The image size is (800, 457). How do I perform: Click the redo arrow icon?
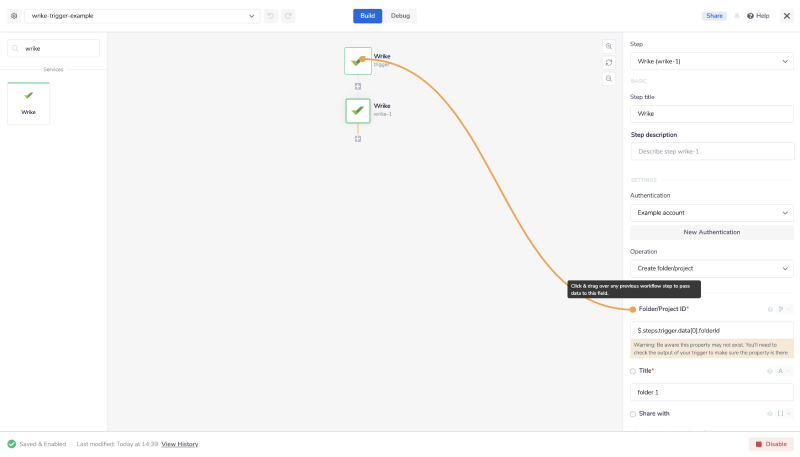click(x=288, y=16)
